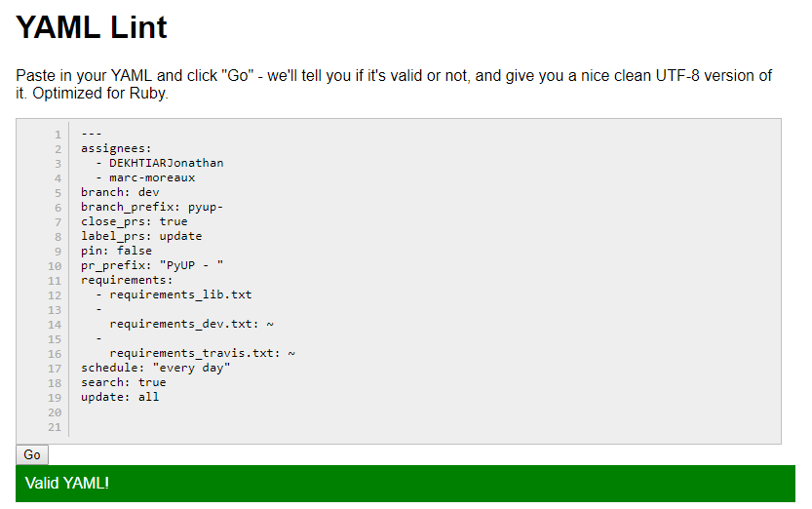Click the 'update: all' line

coord(120,397)
